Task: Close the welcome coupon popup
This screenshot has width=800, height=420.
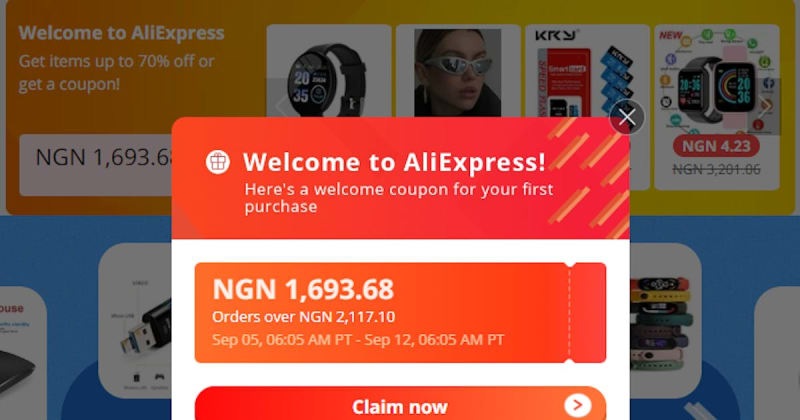Action: [x=627, y=117]
